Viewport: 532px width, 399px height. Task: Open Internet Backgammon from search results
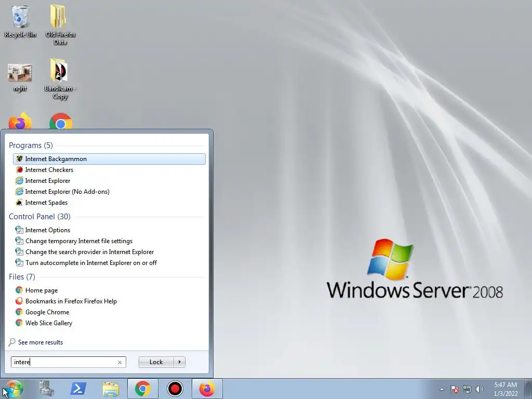109,159
